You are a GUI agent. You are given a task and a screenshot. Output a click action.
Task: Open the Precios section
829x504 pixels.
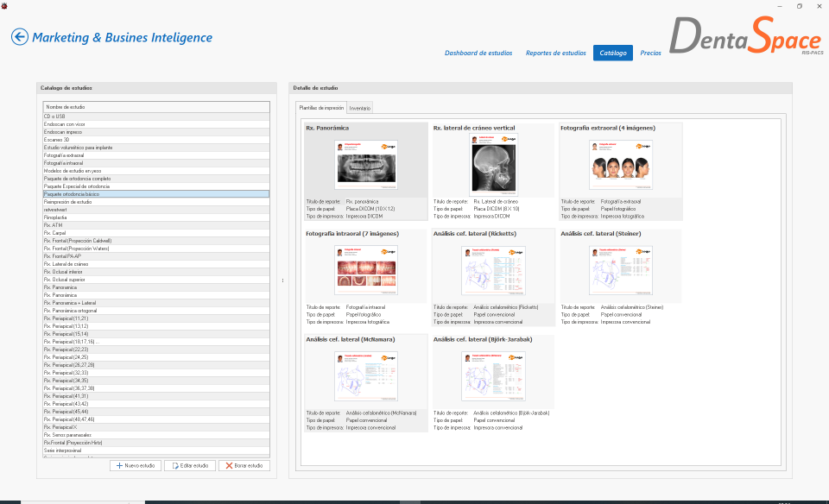click(650, 53)
